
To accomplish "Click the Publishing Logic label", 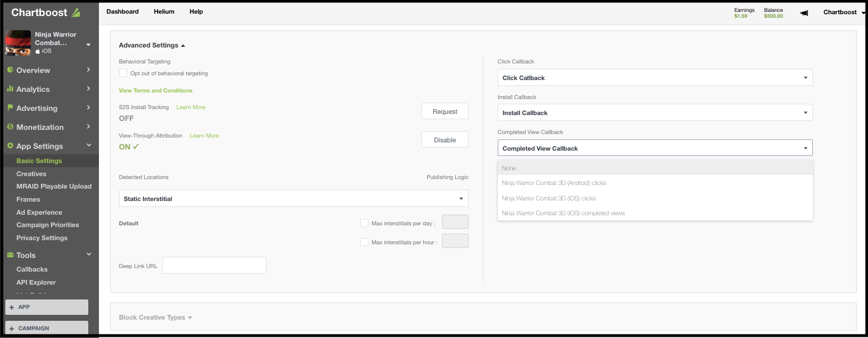I will pos(447,177).
